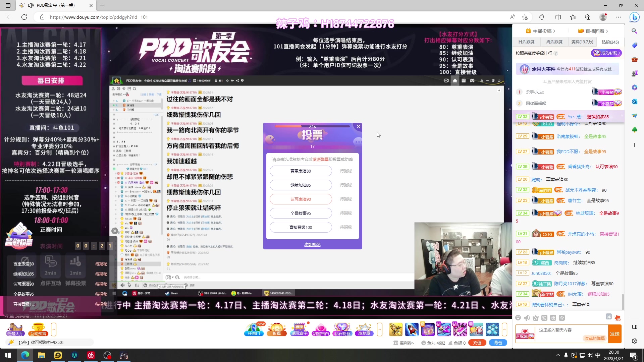Screen dimensions: 644x362
Task: Open Edge sidebar search icon
Action: pos(634,31)
